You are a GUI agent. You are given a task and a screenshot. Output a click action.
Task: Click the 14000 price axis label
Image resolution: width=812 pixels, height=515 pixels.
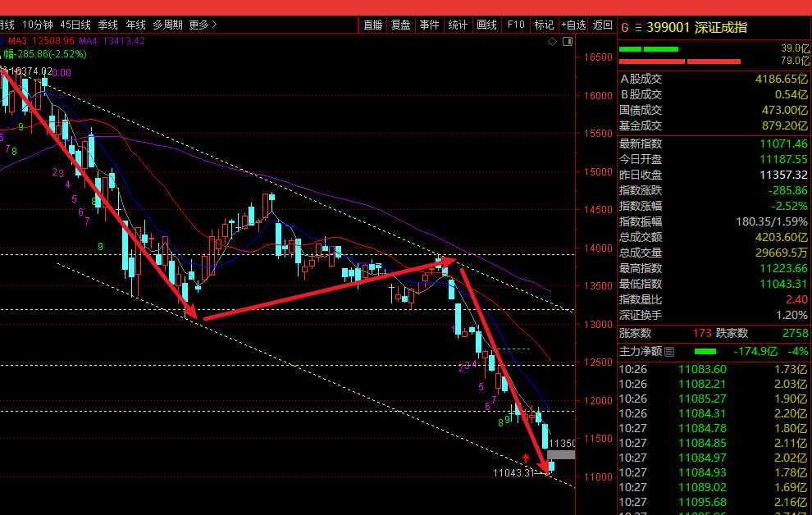pyautogui.click(x=598, y=248)
